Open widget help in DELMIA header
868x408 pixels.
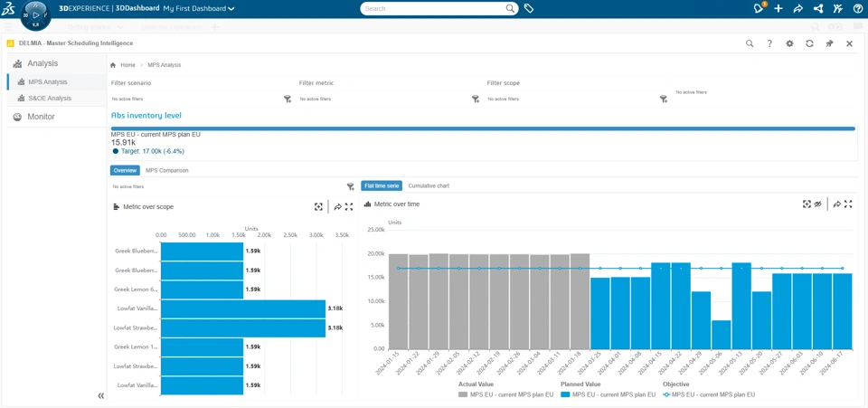769,43
